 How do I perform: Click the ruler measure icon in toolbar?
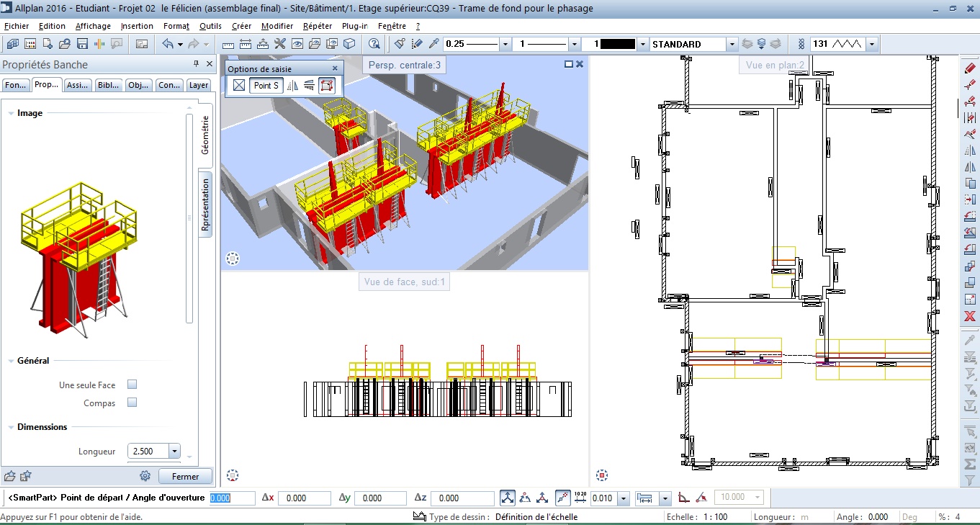pyautogui.click(x=228, y=44)
